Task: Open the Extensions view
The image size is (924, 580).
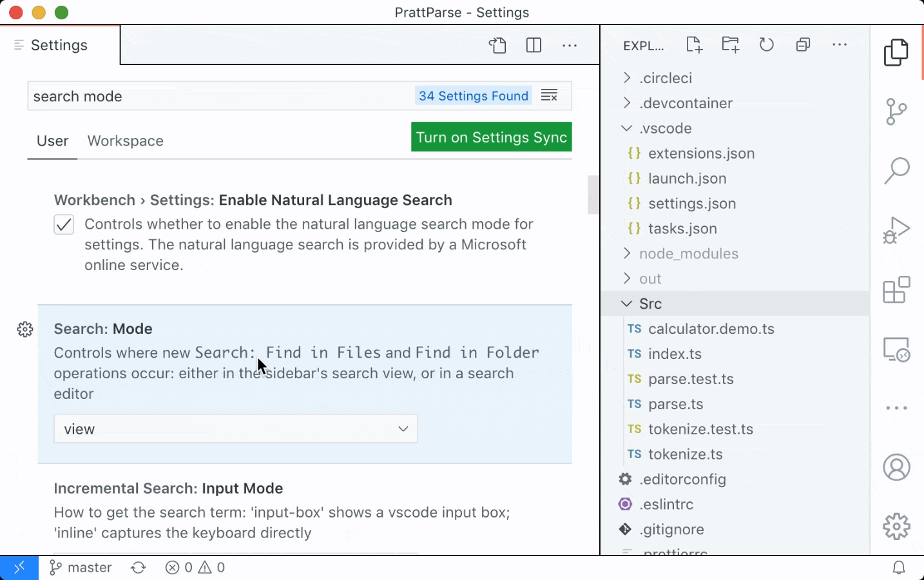Action: [896, 290]
